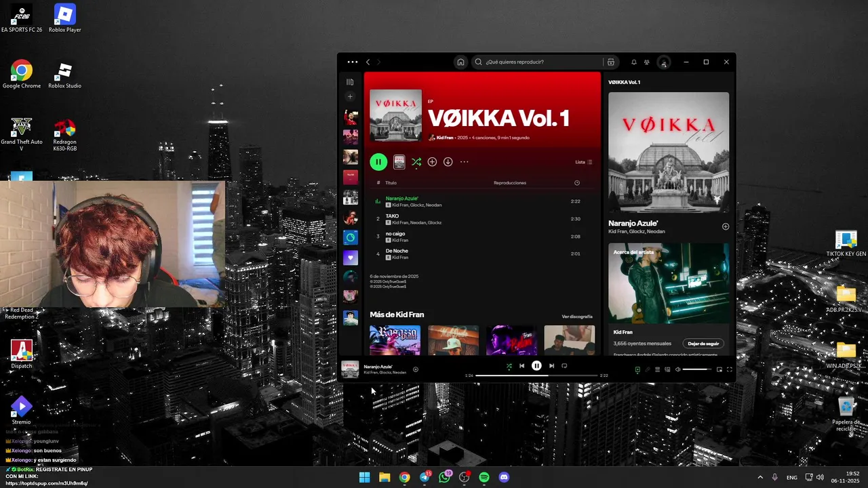
Task: Skip to previous track
Action: click(521, 366)
